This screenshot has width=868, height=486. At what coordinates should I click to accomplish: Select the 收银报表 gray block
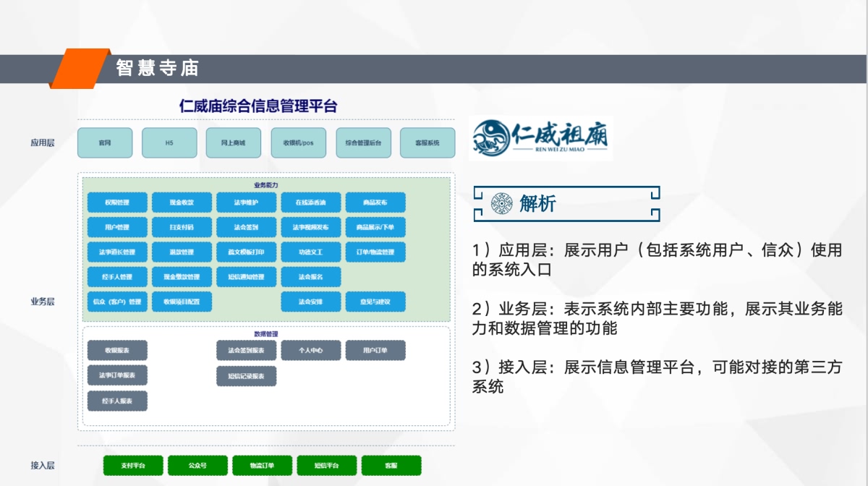(117, 350)
